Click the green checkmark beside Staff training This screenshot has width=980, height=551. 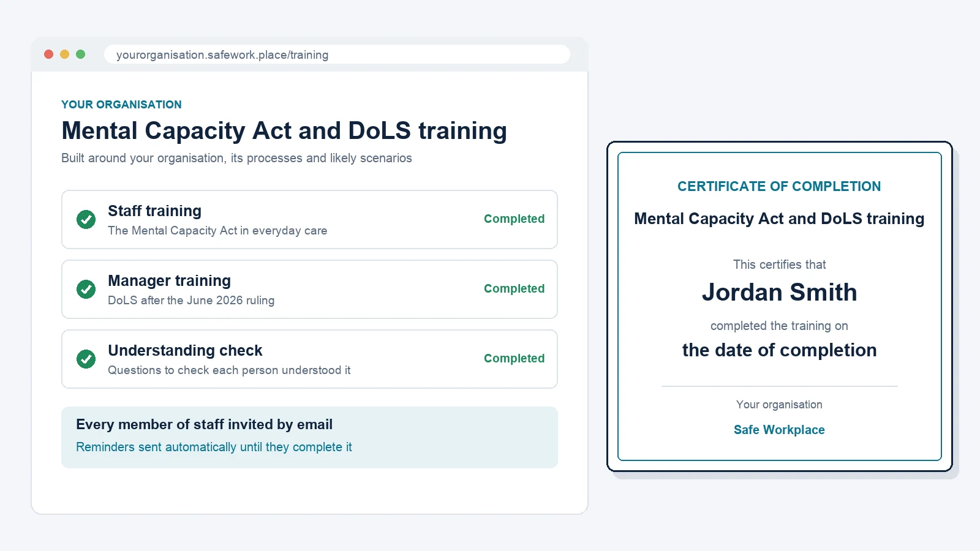(86, 219)
